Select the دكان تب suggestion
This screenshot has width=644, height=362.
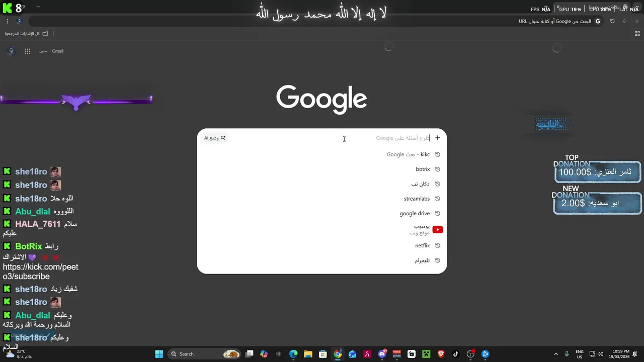pos(322,184)
